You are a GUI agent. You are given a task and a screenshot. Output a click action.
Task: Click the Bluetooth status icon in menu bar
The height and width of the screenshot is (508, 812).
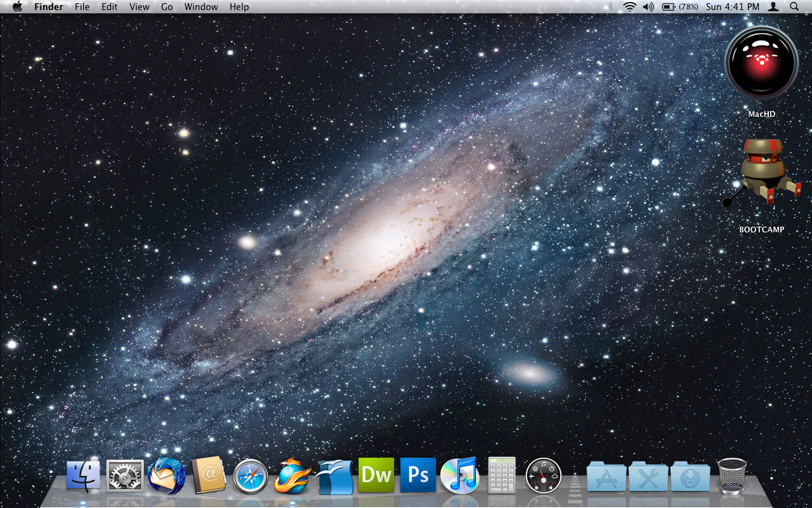pyautogui.click(x=611, y=7)
